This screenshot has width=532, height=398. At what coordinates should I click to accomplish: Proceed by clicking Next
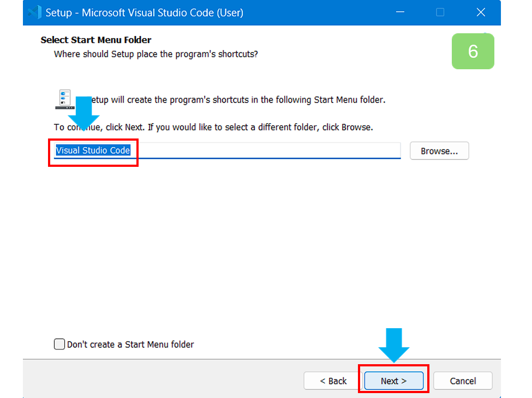click(394, 381)
